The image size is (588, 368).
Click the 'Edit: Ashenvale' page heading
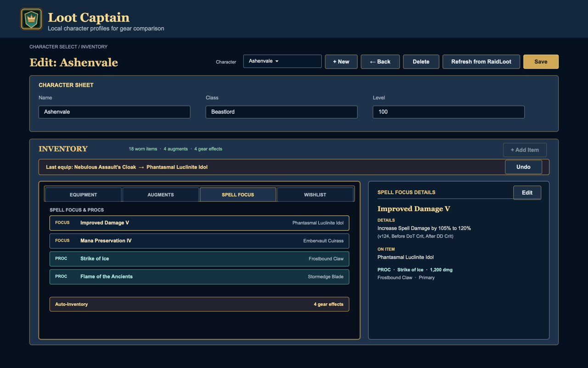(x=73, y=63)
